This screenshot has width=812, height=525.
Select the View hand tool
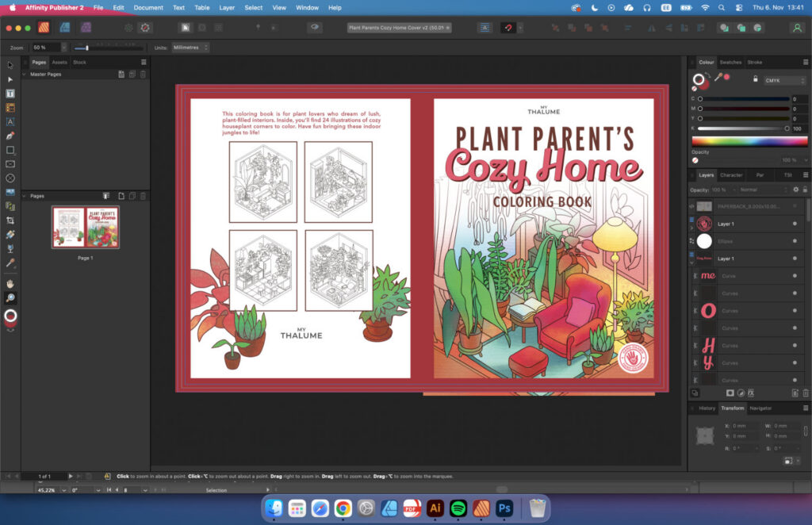pyautogui.click(x=10, y=283)
